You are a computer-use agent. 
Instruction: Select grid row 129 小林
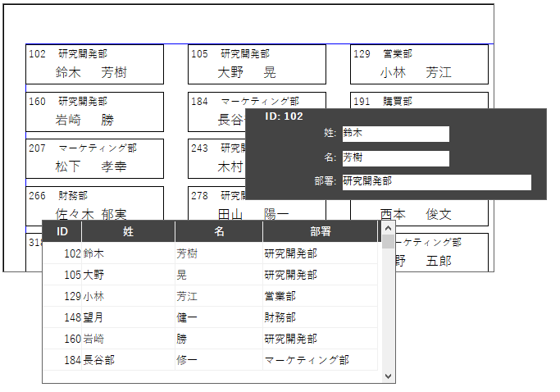tap(212, 296)
